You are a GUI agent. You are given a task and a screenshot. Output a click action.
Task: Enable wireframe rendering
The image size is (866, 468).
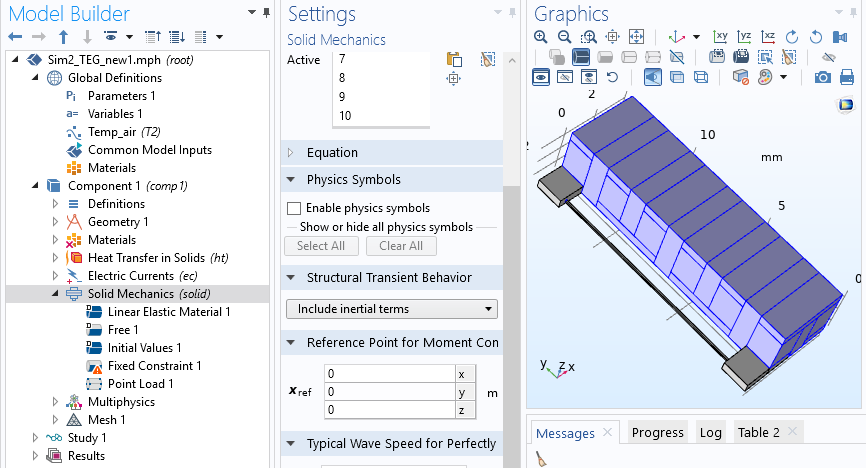[701, 77]
